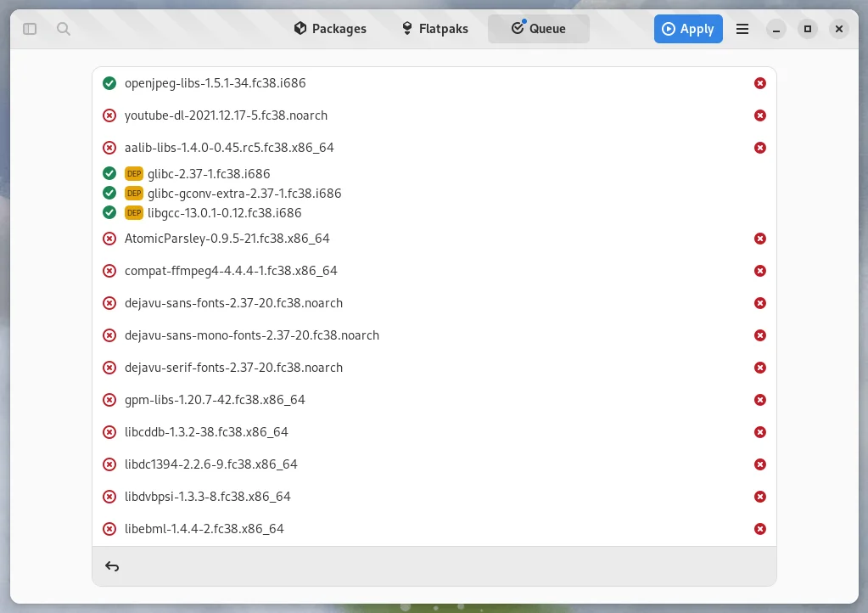Select dejavu-sans-mono-fonts-2.37-20 text
This screenshot has height=613, width=868.
pos(252,335)
